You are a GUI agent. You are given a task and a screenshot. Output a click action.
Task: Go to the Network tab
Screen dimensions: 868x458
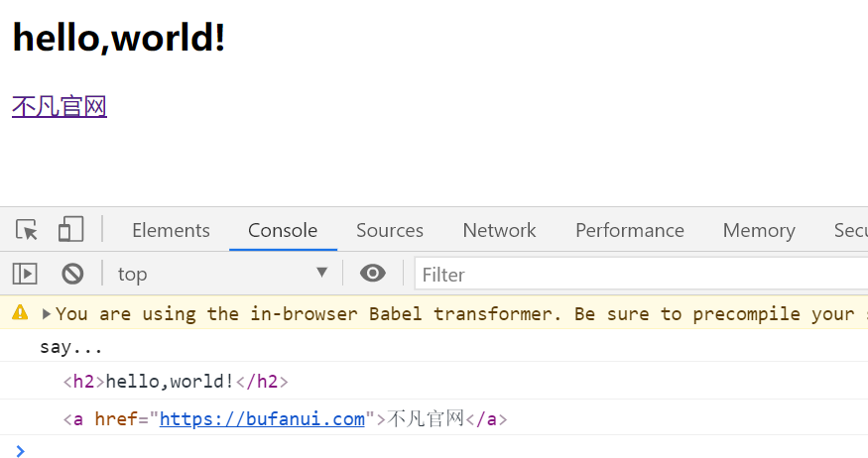pos(499,230)
